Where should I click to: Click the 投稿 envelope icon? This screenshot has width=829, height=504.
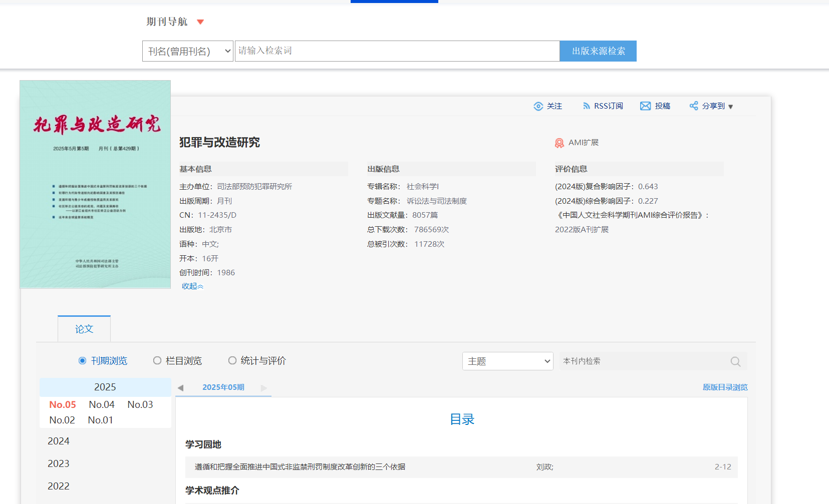(x=645, y=106)
